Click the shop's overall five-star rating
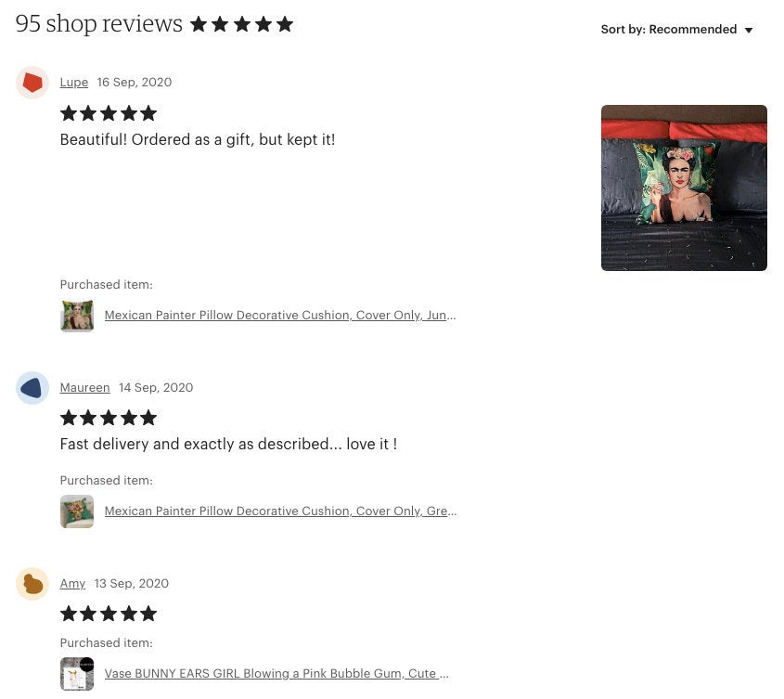Viewport: 784px width, 699px height. click(242, 24)
